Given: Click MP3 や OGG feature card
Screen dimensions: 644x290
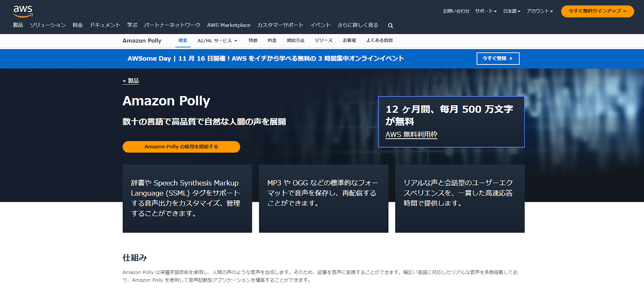Looking at the screenshot, I should click(324, 199).
